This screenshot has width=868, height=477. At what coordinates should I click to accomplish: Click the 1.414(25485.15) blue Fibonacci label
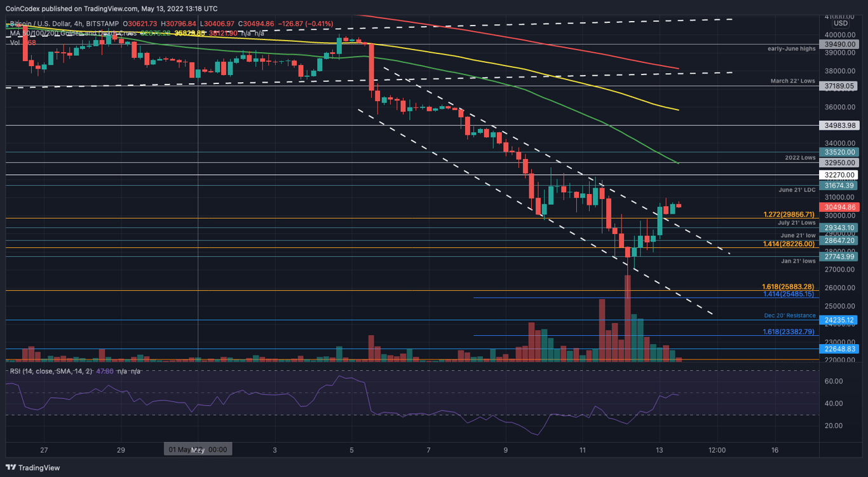[789, 294]
